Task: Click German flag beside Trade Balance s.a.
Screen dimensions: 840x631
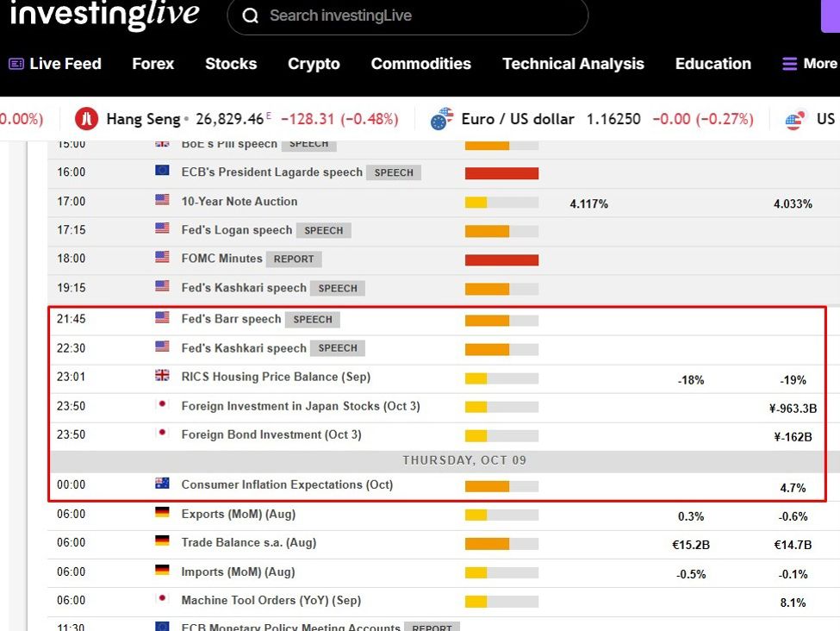Action: coord(162,541)
